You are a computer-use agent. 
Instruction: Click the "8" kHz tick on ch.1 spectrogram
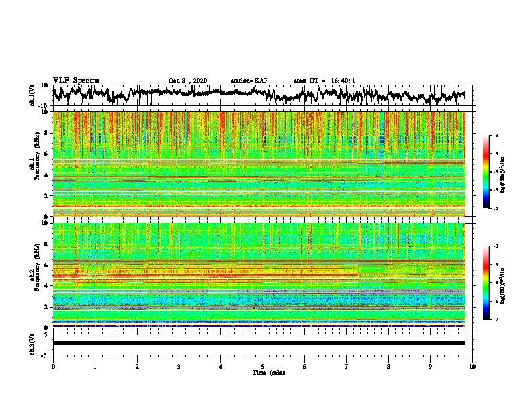click(x=46, y=133)
